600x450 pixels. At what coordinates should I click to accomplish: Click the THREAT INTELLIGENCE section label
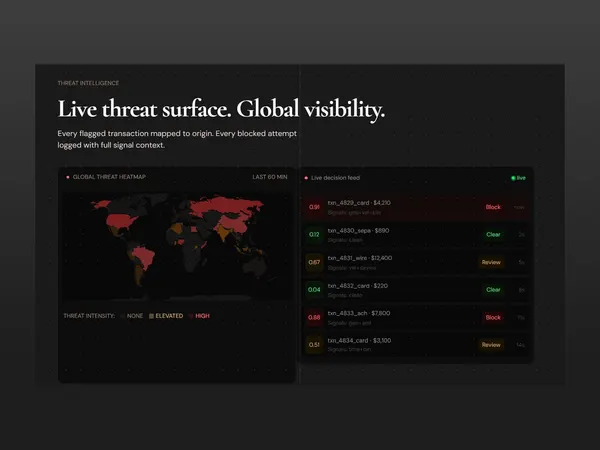pyautogui.click(x=88, y=83)
